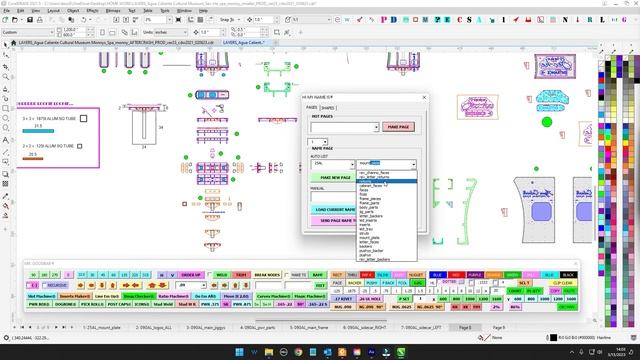
Task: Collapse the mount name combo box arrow
Action: pyautogui.click(x=413, y=164)
